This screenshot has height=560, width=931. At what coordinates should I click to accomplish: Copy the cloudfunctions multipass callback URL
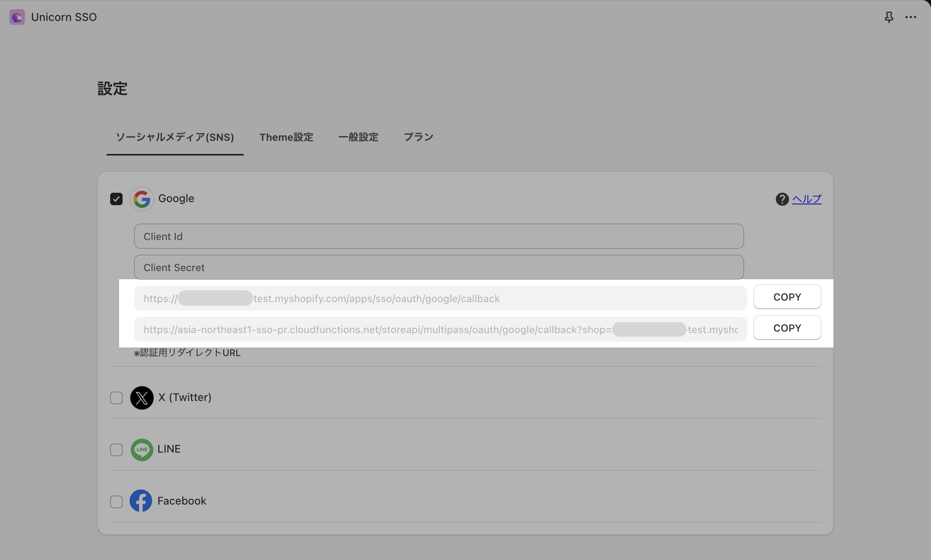tap(787, 328)
